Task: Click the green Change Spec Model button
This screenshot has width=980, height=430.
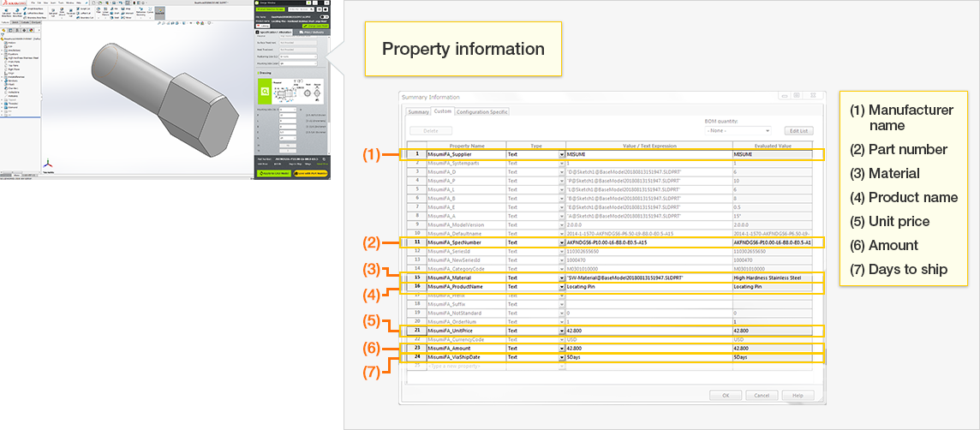Action: pyautogui.click(x=315, y=27)
